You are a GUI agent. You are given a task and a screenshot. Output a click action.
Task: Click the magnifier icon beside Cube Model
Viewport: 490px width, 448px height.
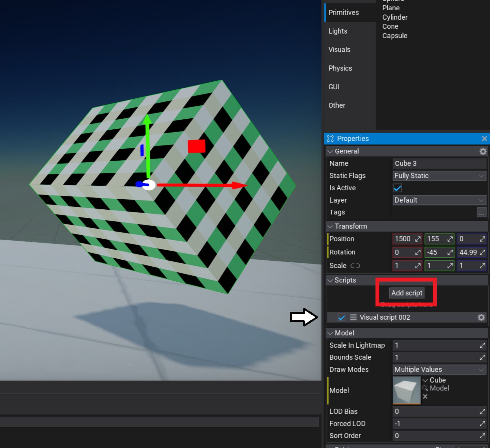(x=425, y=388)
